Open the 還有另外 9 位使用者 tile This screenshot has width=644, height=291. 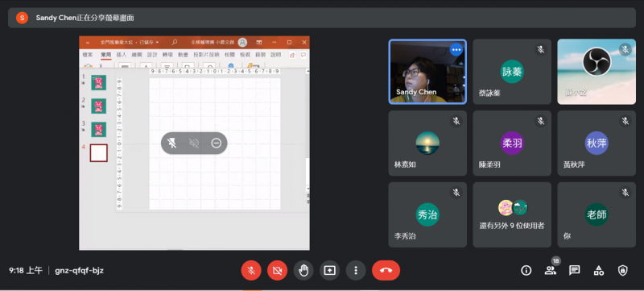point(512,214)
